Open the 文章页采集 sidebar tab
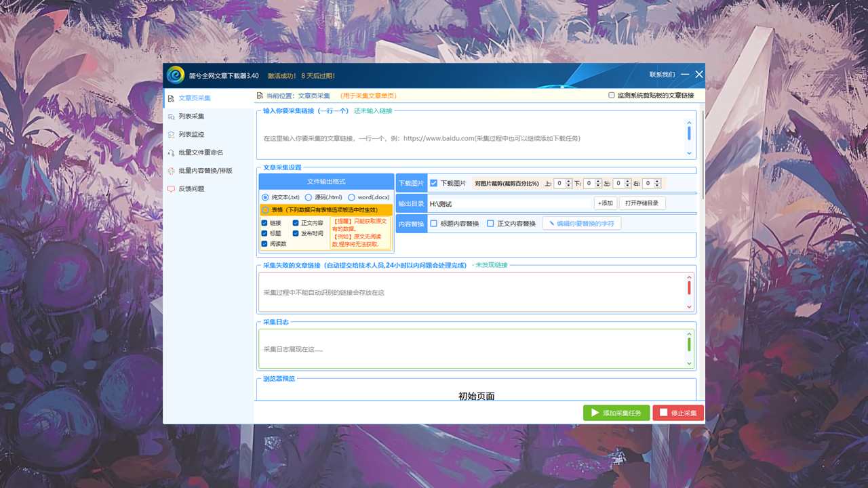 (x=194, y=98)
